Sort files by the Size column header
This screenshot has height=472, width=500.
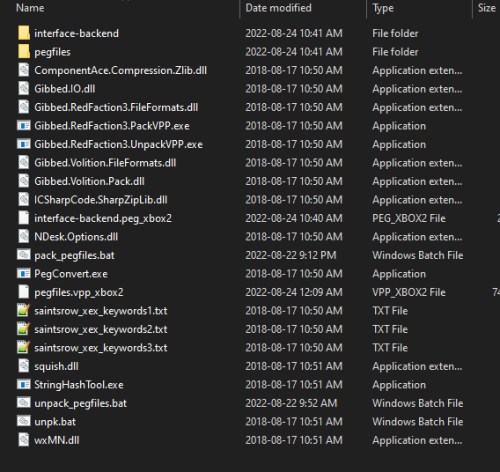point(487,8)
